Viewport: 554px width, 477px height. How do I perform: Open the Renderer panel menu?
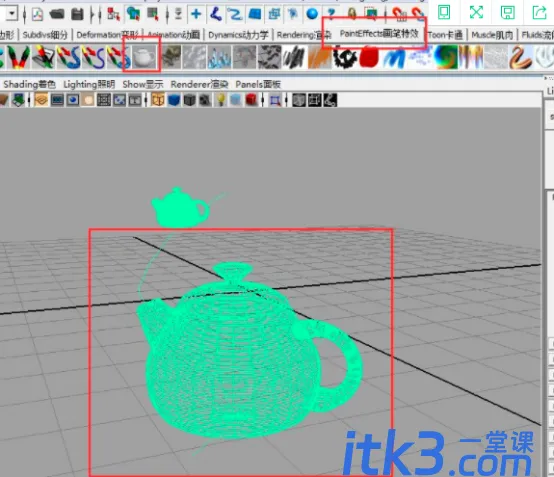pyautogui.click(x=199, y=84)
